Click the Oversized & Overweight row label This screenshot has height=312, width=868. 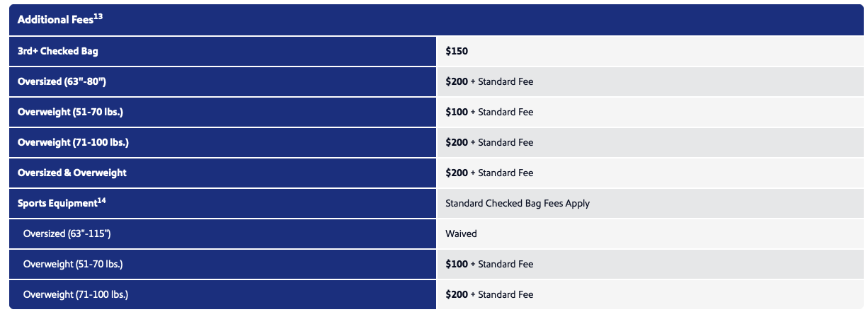coord(72,173)
